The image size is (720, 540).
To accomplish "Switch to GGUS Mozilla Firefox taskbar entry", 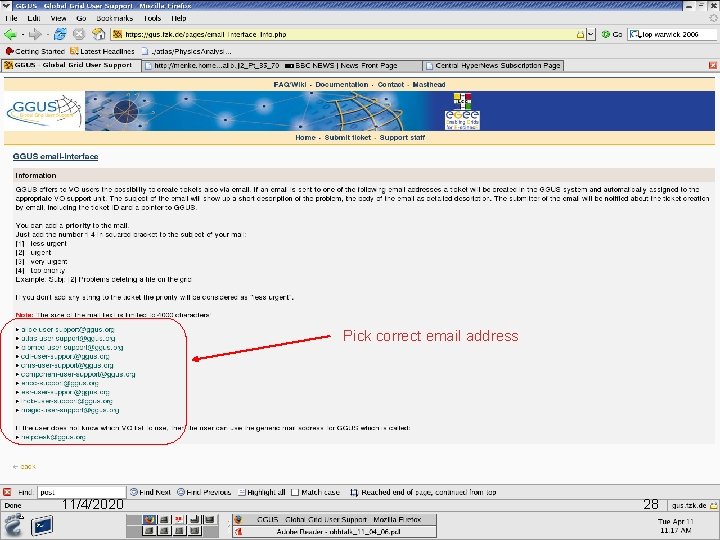I will tap(335, 520).
